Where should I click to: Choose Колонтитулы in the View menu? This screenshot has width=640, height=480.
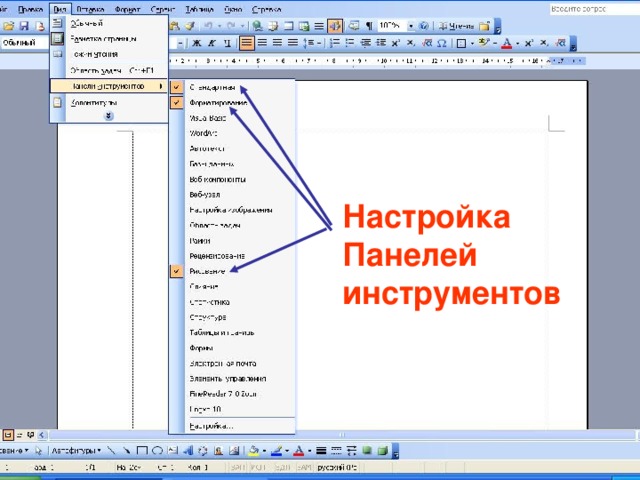point(109,102)
